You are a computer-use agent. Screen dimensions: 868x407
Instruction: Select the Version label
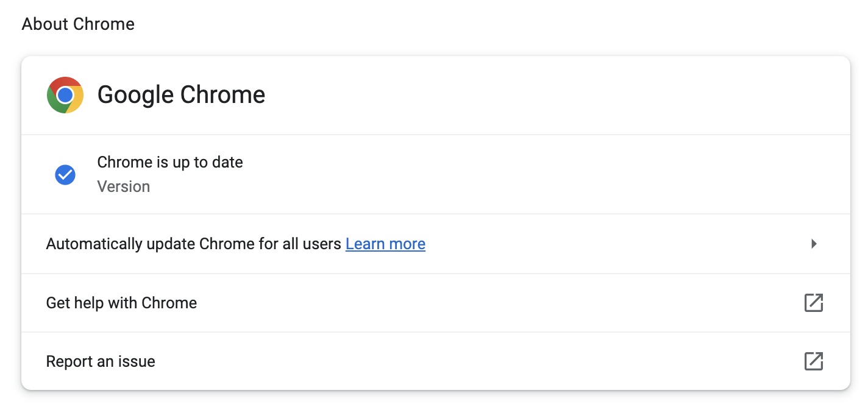[124, 186]
